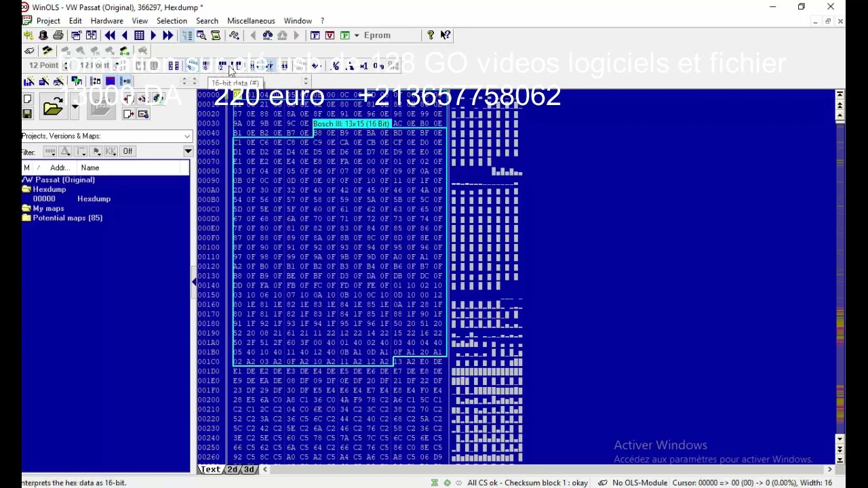Click the left arrow of the horizontal scrollbar

click(265, 469)
